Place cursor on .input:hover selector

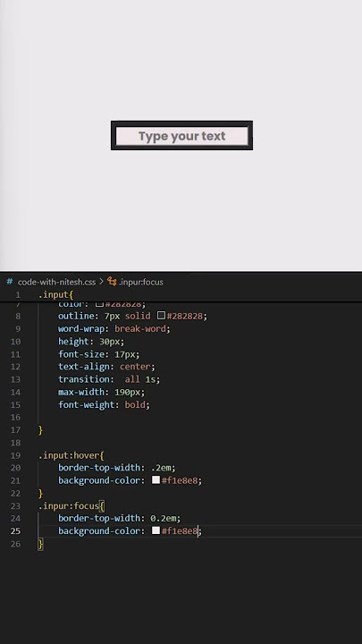pos(69,455)
